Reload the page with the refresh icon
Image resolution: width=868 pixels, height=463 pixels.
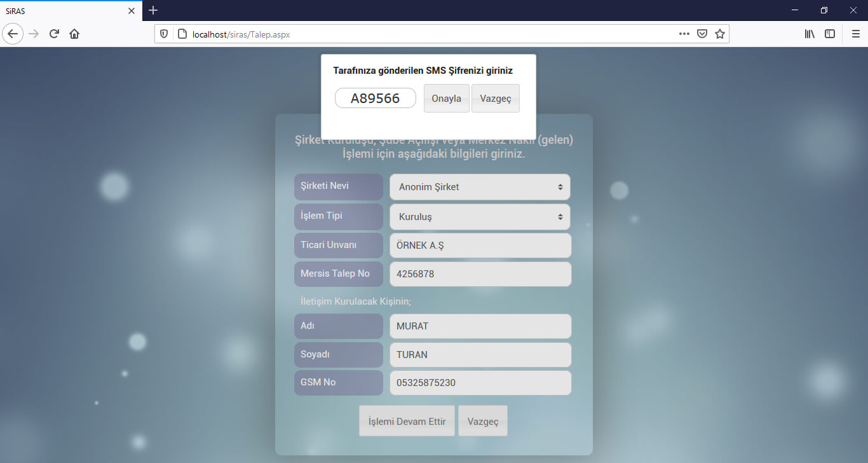54,34
